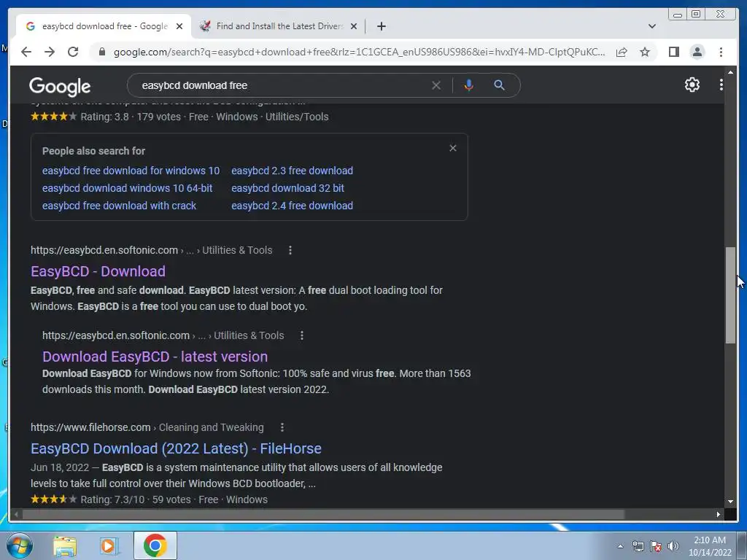
Task: Reload the Google search page
Action: click(73, 52)
